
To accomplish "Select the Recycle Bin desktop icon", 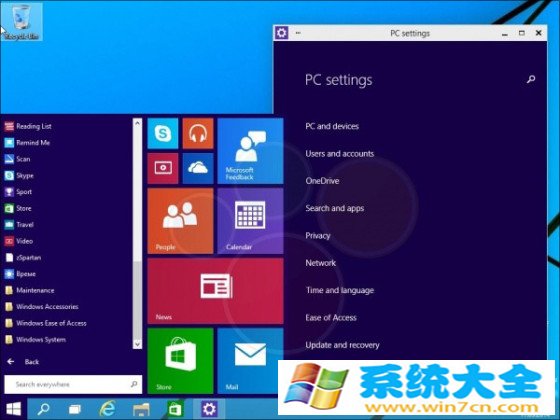I will pyautogui.click(x=21, y=21).
